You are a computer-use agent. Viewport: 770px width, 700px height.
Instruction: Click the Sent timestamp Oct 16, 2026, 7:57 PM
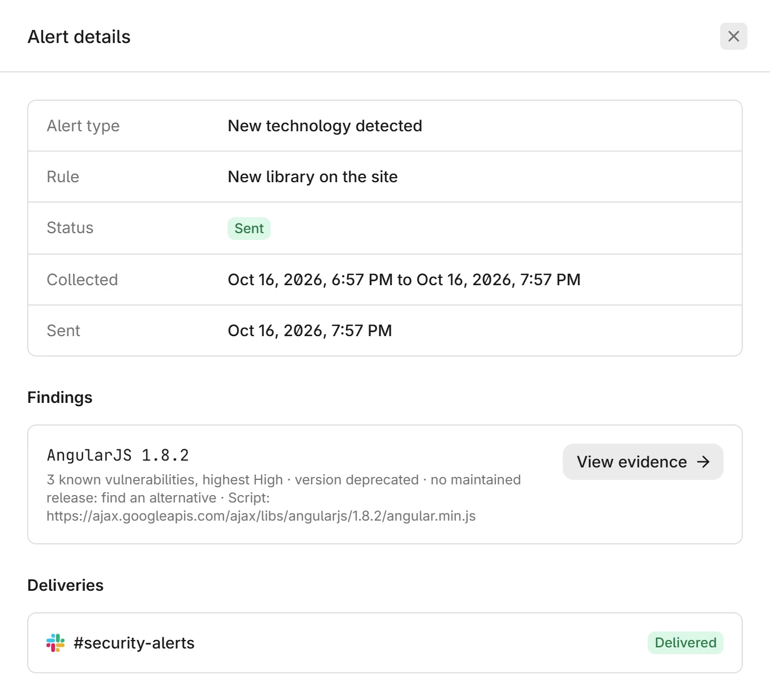(x=310, y=330)
